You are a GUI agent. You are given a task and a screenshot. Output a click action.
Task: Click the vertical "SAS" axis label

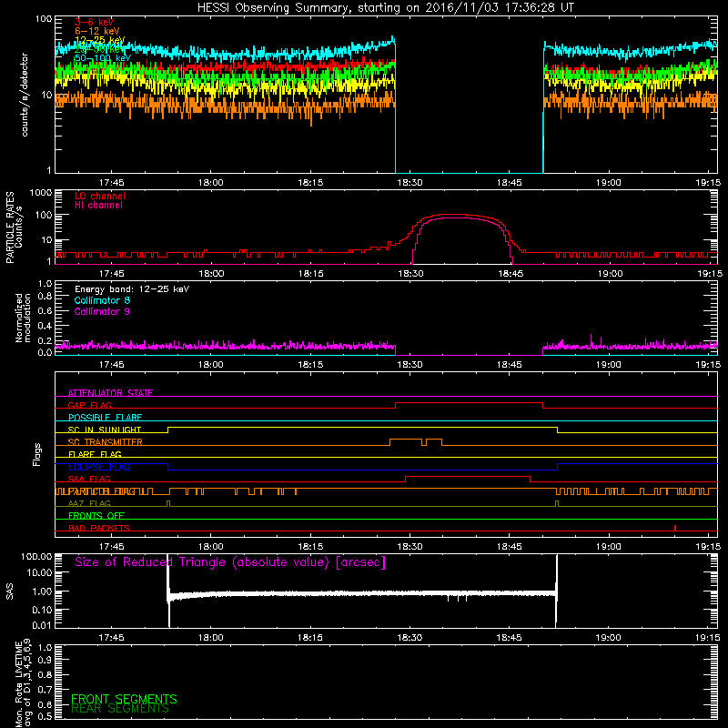tap(10, 591)
